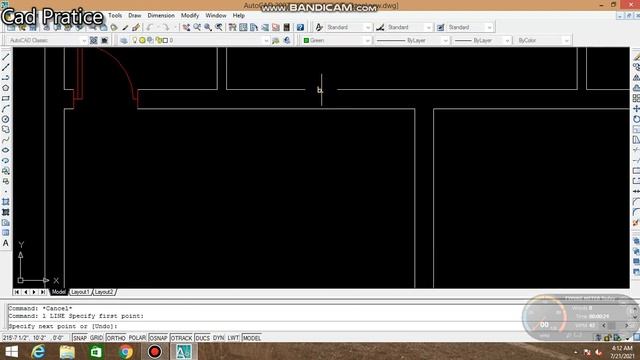
Task: Open Windows Start button
Action: [x=11, y=352]
